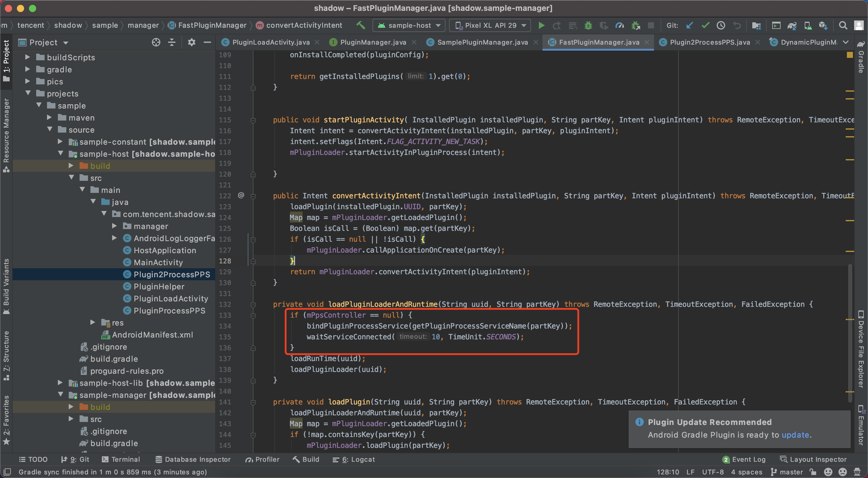The width and height of the screenshot is (868, 478).
Task: Open the Terminal tool window
Action: pos(121,460)
